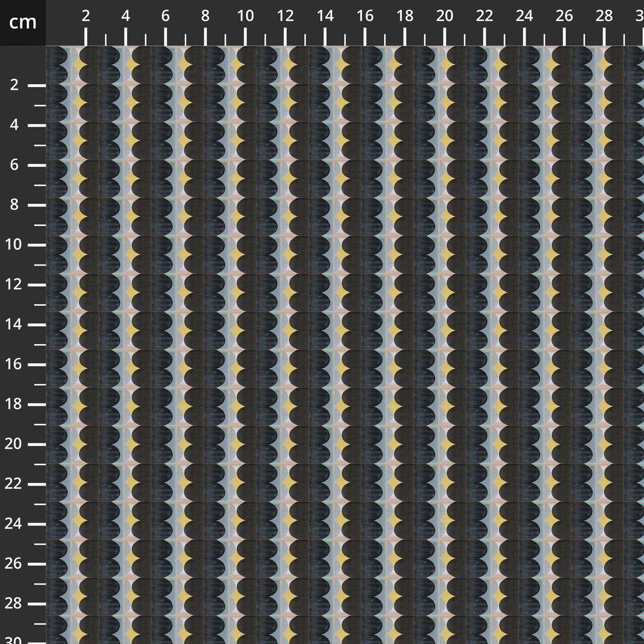Select the 10 mark on top ruler

point(245,16)
